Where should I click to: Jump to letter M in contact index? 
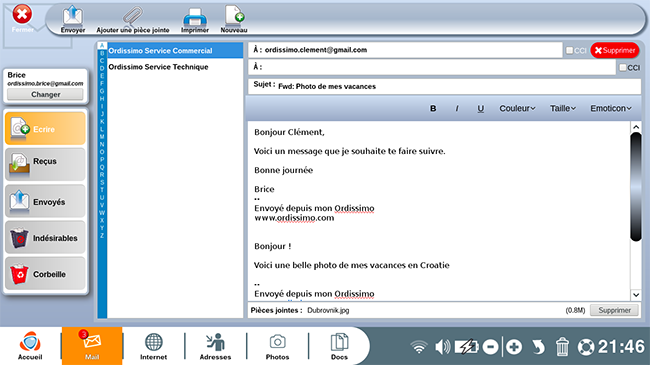pyautogui.click(x=102, y=136)
